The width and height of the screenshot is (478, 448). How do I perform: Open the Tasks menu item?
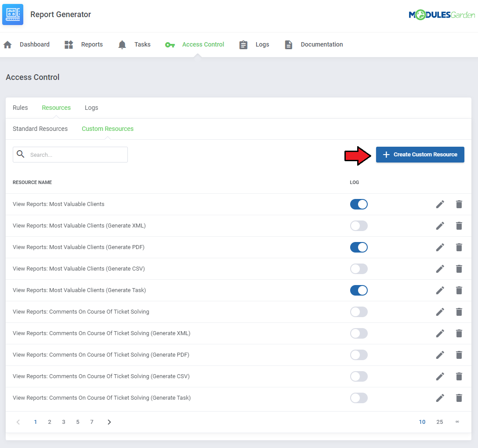pos(142,44)
